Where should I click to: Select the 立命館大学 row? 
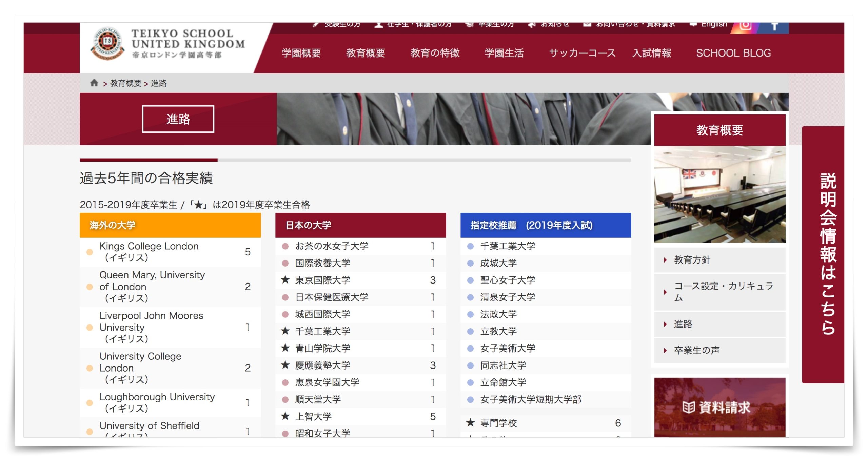point(546,382)
